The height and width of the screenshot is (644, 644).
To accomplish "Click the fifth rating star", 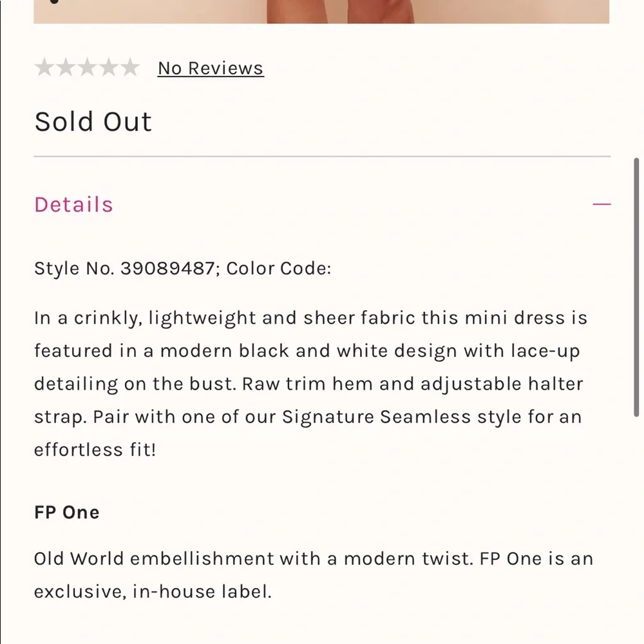I will [130, 68].
